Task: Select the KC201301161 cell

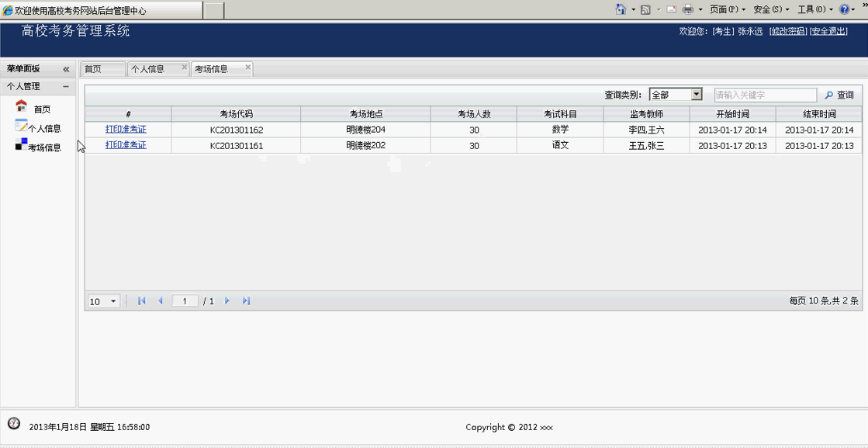Action: [237, 146]
